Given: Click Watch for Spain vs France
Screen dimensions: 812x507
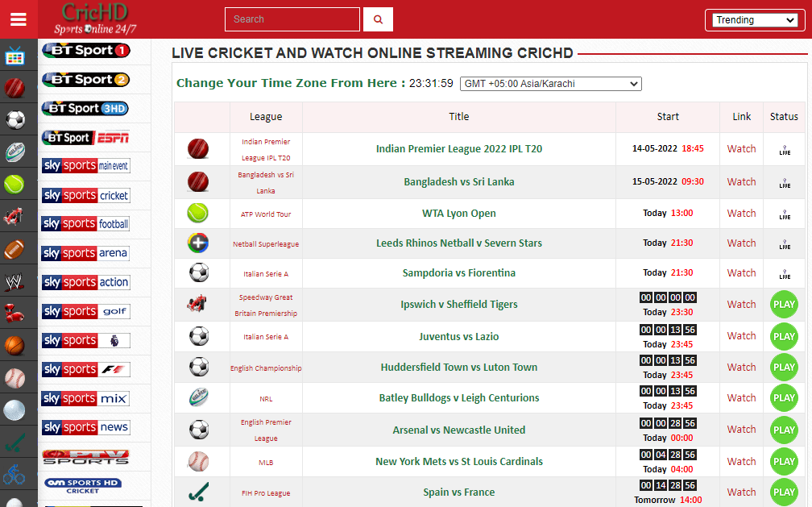Looking at the screenshot, I should tap(741, 492).
